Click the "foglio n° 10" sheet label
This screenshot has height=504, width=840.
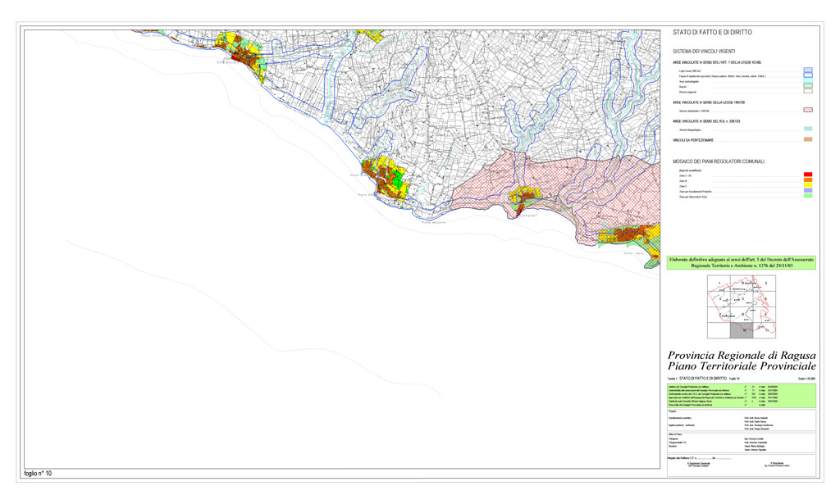pyautogui.click(x=37, y=474)
